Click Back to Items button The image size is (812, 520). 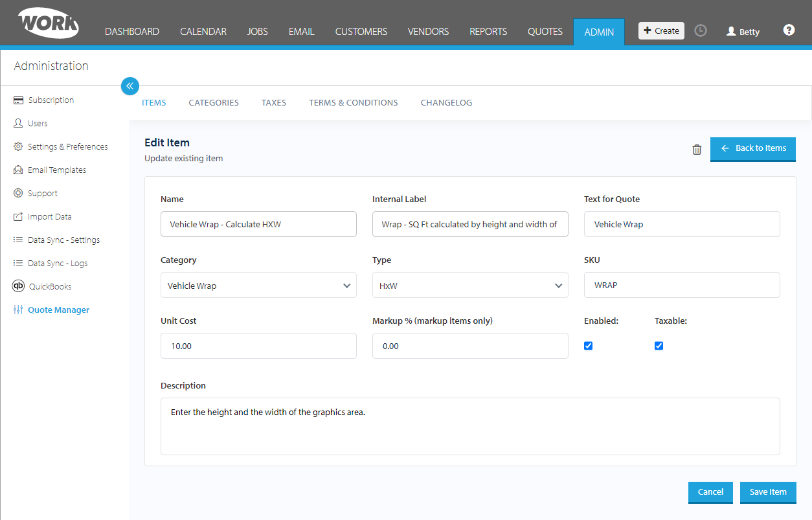753,148
